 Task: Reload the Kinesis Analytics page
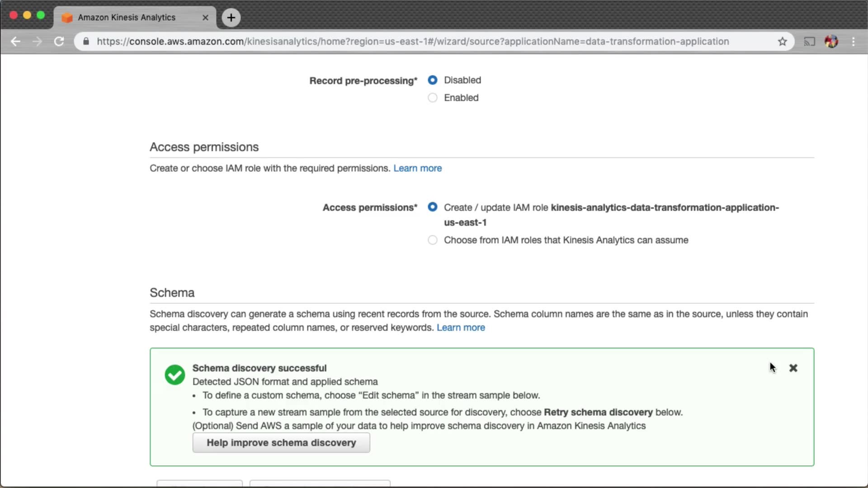(59, 42)
